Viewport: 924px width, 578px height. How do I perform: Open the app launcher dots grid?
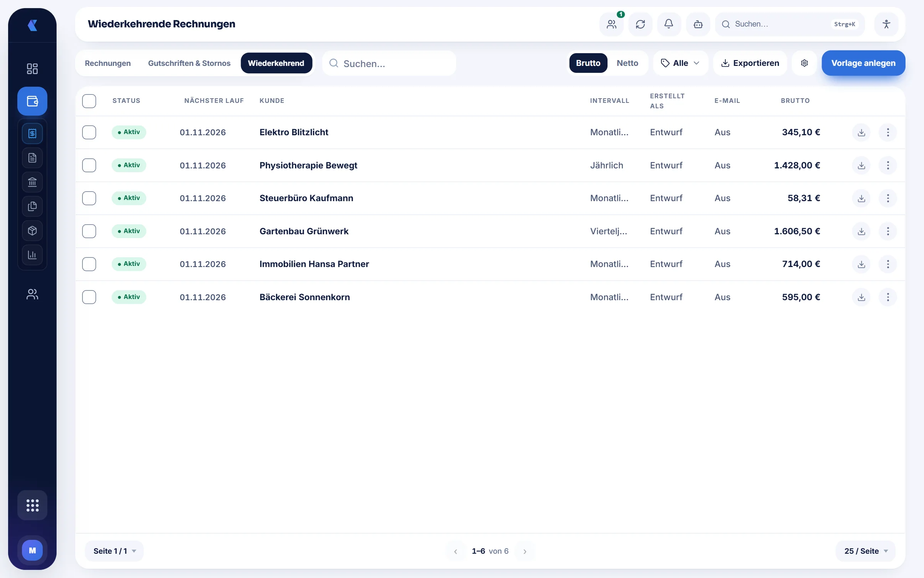click(32, 505)
